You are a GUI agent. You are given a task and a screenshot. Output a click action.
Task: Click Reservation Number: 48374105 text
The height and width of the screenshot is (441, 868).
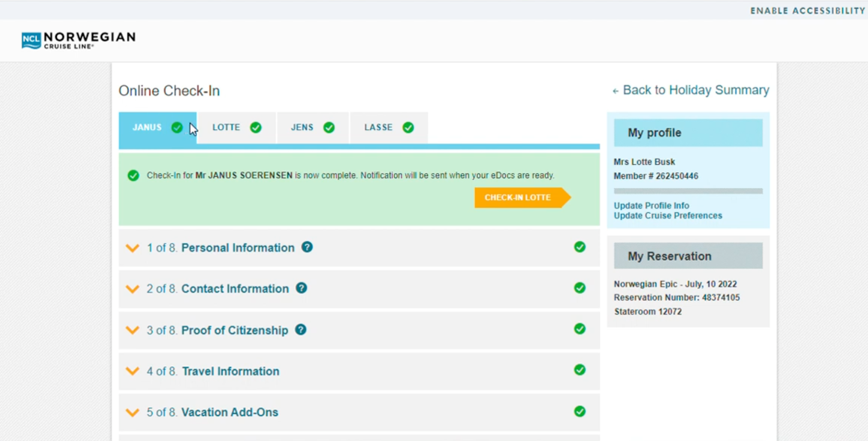pyautogui.click(x=677, y=297)
